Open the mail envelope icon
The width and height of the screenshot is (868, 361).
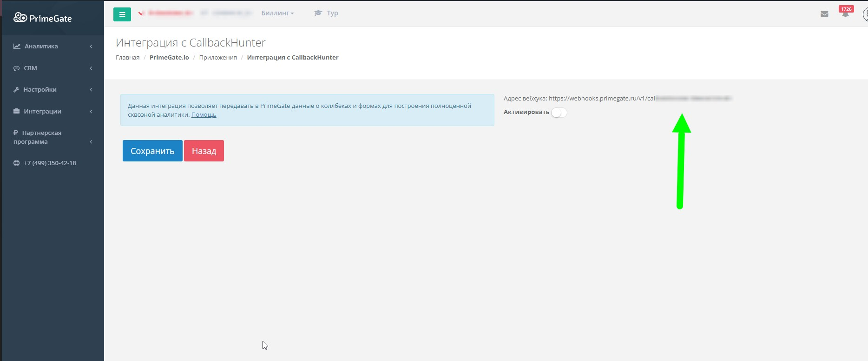[824, 14]
